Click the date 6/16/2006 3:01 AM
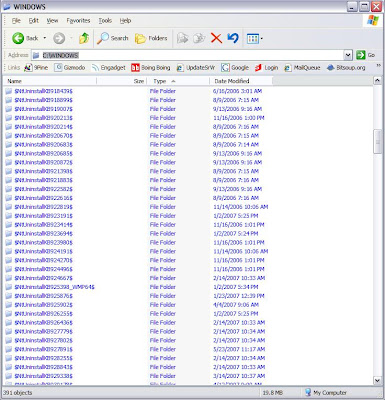 pos(238,91)
